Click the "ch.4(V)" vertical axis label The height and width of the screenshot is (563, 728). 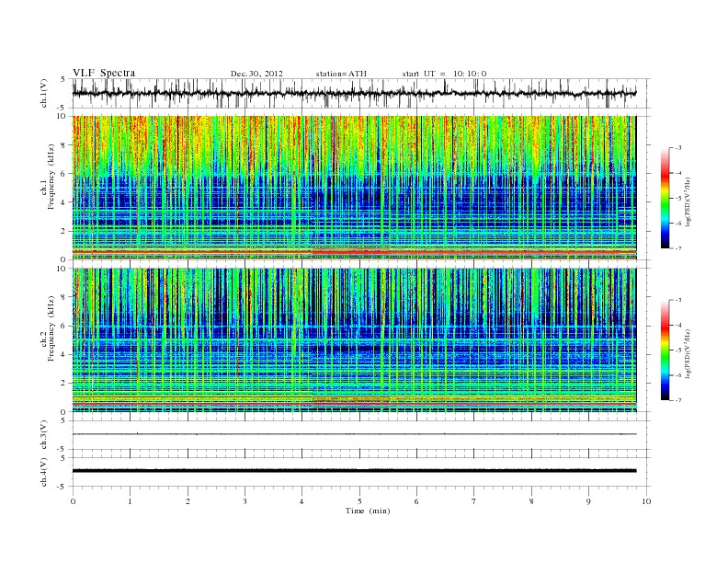tap(44, 472)
